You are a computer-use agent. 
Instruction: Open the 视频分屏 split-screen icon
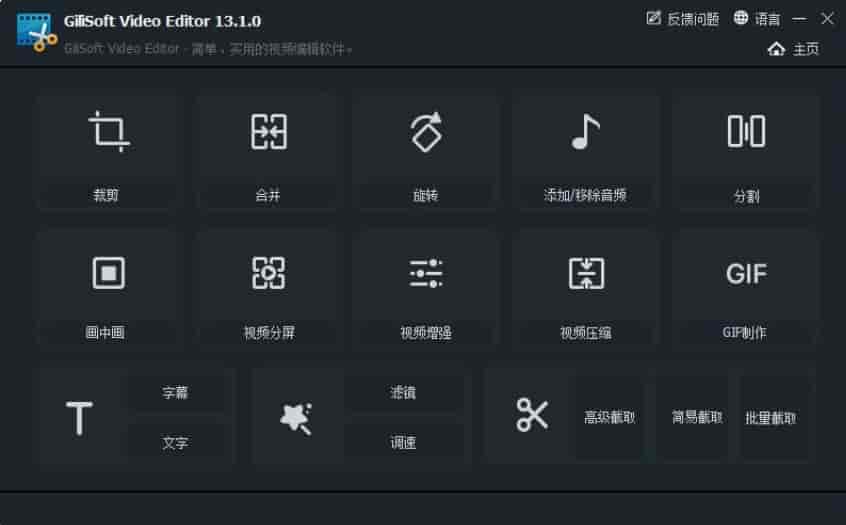(268, 273)
